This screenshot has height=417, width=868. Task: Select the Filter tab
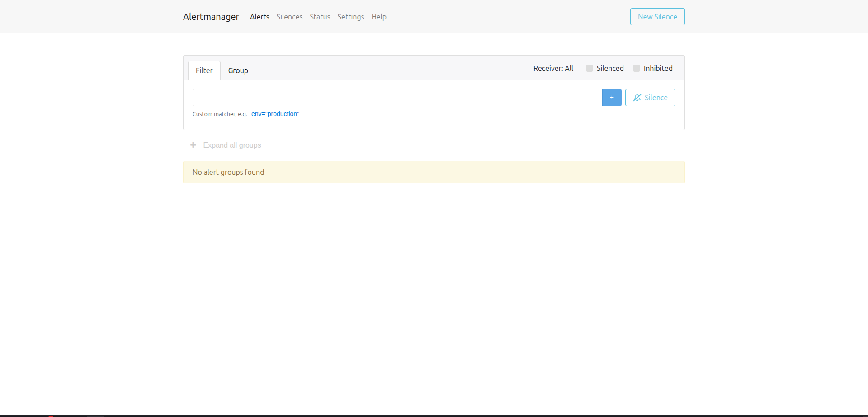[204, 70]
